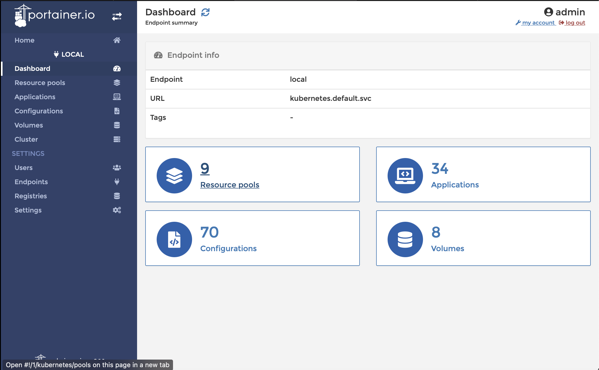Open my account link
This screenshot has width=599, height=370.
tap(535, 23)
